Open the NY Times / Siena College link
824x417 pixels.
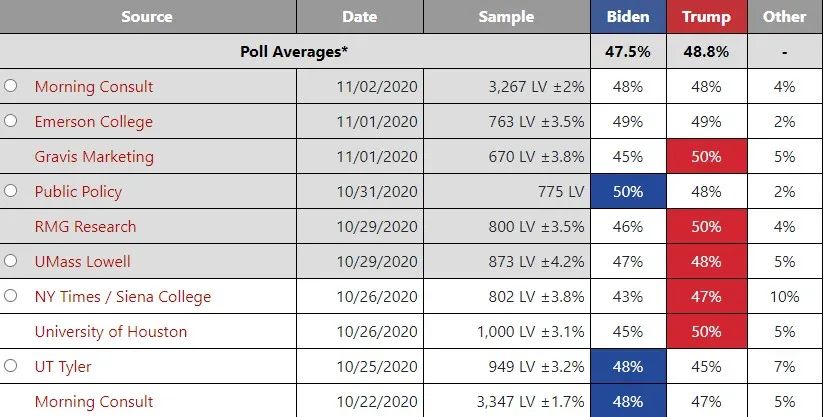123,297
